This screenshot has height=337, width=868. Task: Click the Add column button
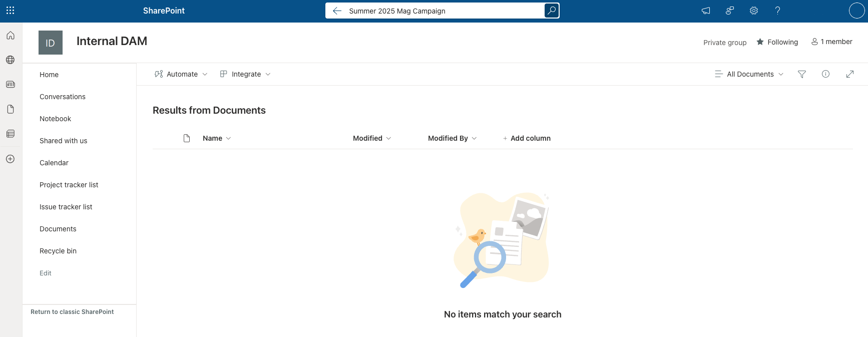pos(527,138)
